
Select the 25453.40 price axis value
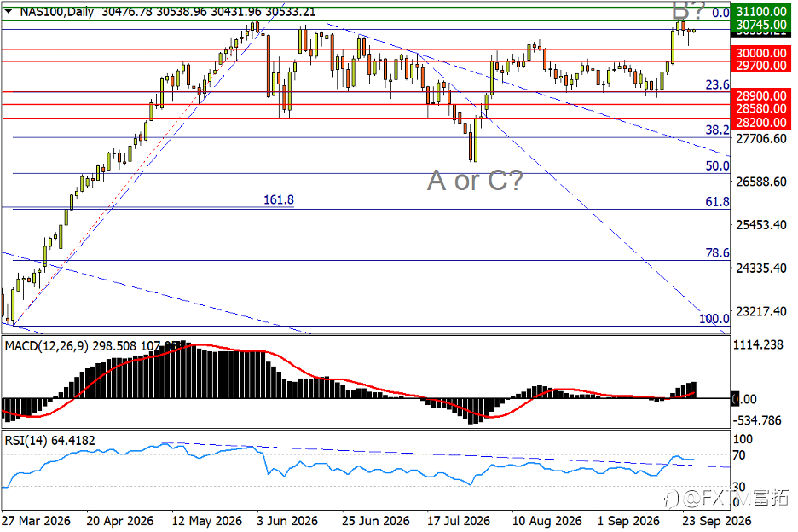point(761,225)
